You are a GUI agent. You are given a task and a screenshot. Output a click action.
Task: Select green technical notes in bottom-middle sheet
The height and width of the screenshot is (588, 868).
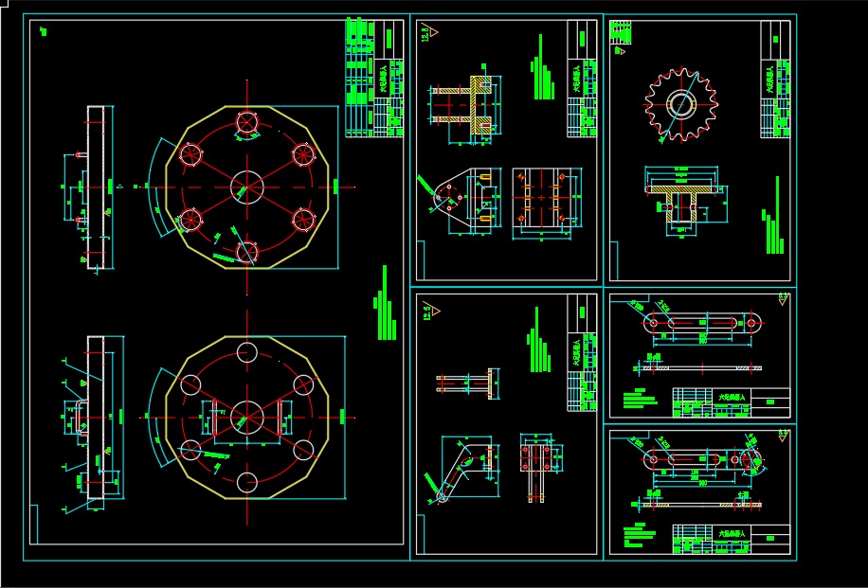tap(539, 340)
